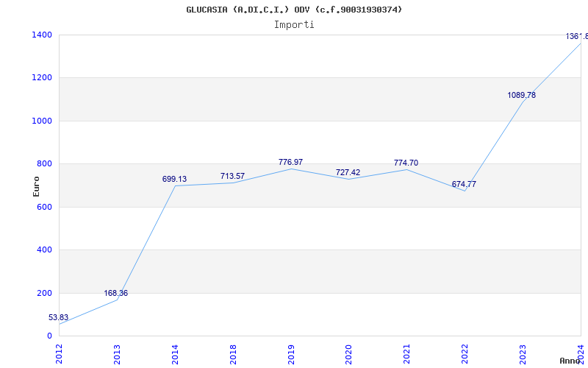Click the year 2021 on the x-axis

point(407,354)
